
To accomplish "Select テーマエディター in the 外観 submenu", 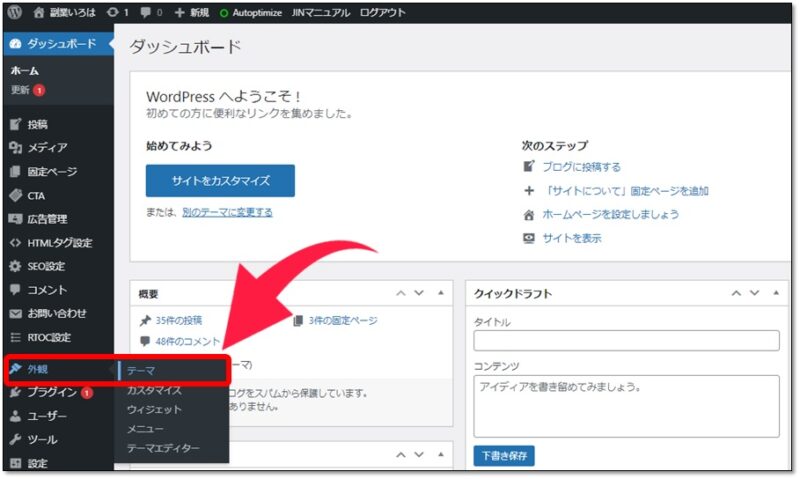I will (163, 448).
